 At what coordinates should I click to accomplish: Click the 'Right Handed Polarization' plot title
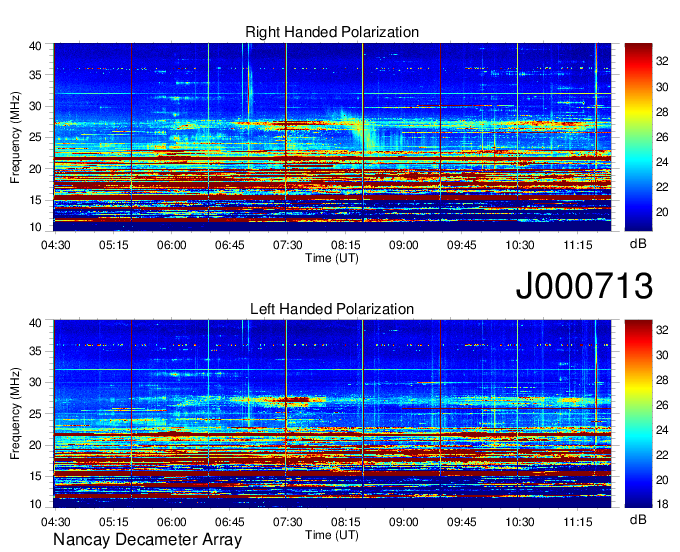332,32
